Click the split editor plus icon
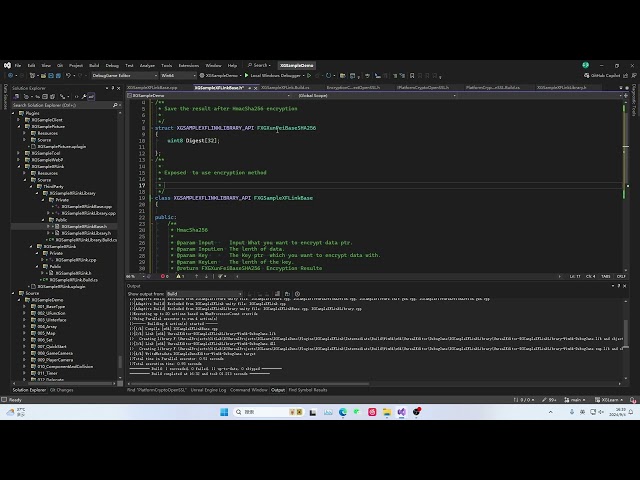This screenshot has width=640, height=480. (626, 96)
